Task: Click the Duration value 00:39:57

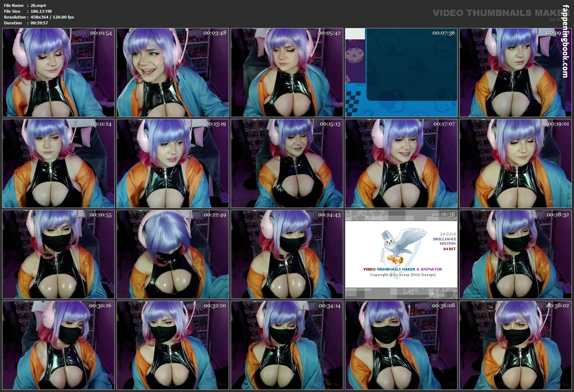Action: 39,23
